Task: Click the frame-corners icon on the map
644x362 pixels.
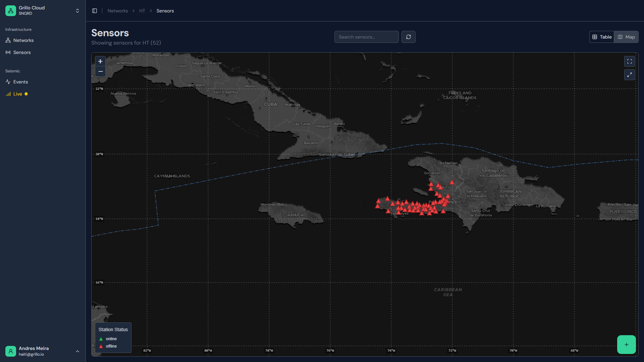Action: point(630,61)
